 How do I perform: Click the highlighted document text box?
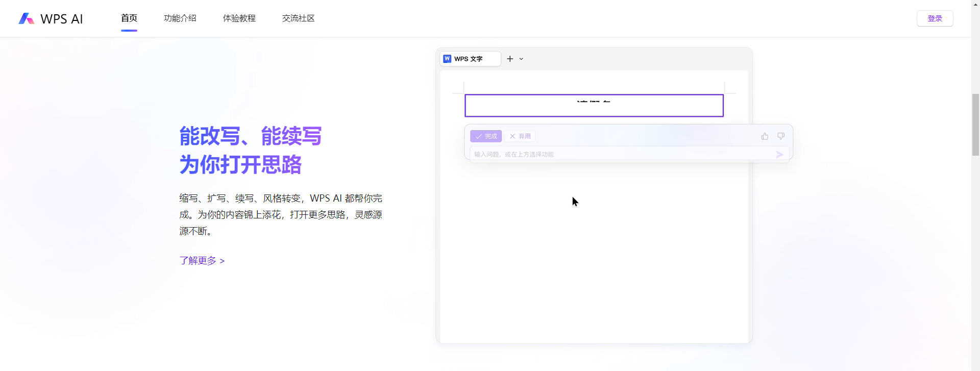(594, 106)
